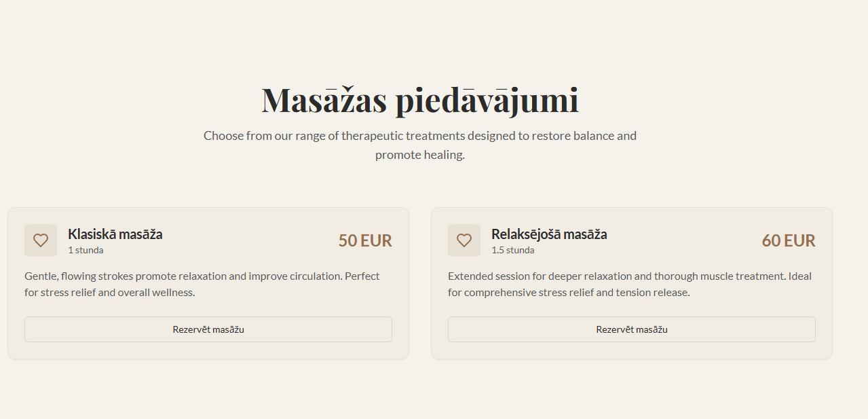Select the Relaksējošā masāža title
Screen dimensions: 868x419
549,234
